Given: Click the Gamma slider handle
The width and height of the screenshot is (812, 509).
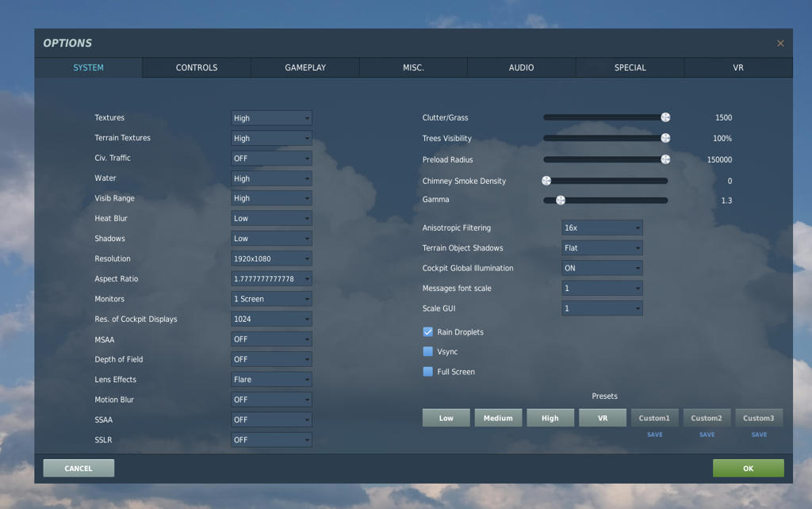Looking at the screenshot, I should pyautogui.click(x=561, y=201).
